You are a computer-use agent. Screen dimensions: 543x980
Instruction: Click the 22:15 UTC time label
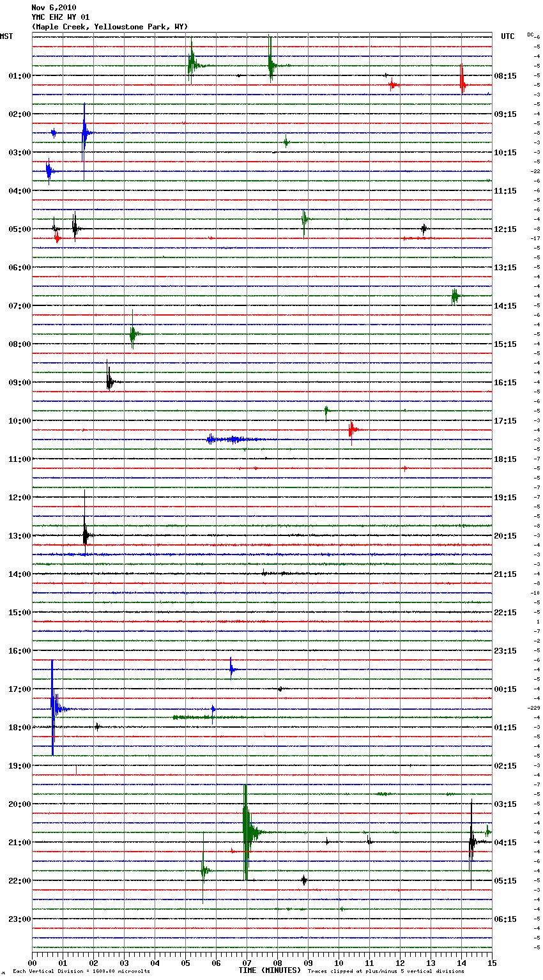[x=505, y=613]
